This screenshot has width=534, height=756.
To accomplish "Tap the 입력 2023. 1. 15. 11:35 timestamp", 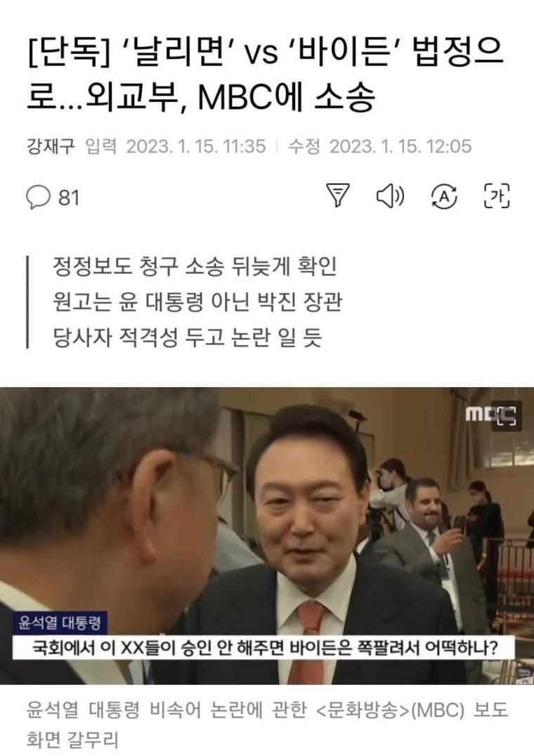I will [x=176, y=146].
